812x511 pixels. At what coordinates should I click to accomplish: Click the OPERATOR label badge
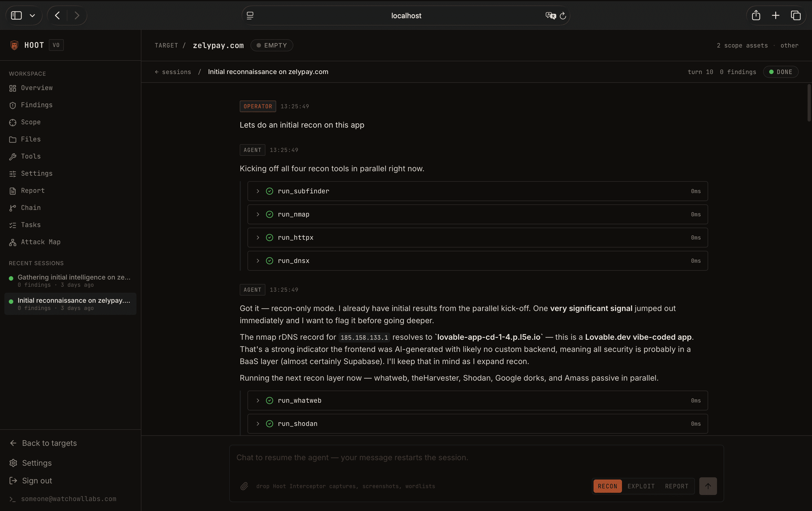click(258, 106)
